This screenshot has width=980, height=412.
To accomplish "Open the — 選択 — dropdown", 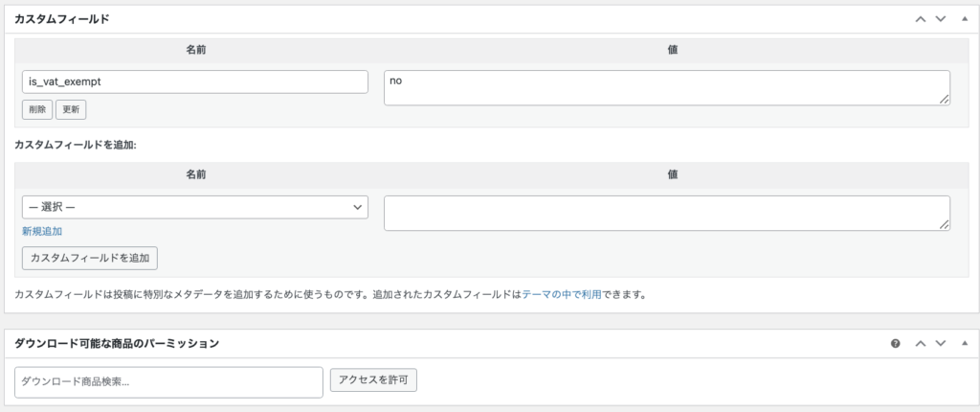I will pos(195,207).
